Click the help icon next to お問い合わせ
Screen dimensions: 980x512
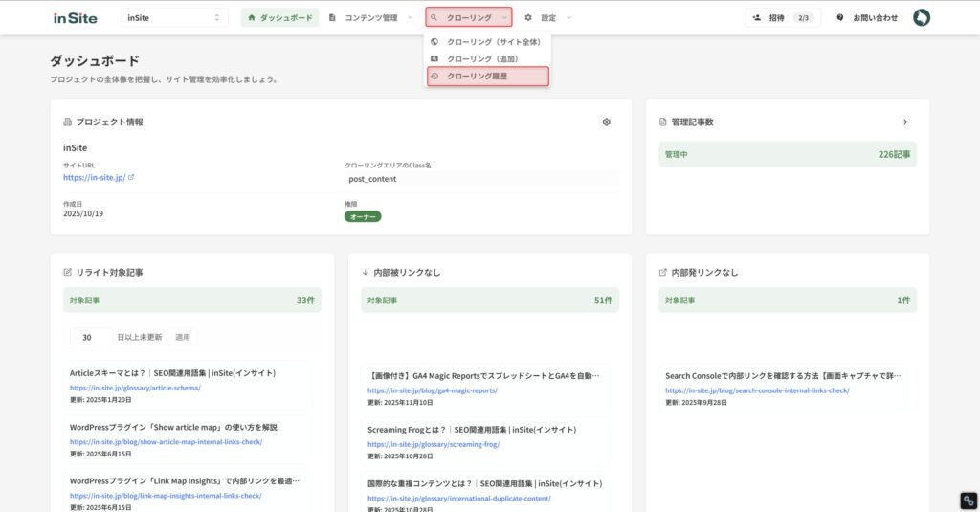[x=840, y=17]
